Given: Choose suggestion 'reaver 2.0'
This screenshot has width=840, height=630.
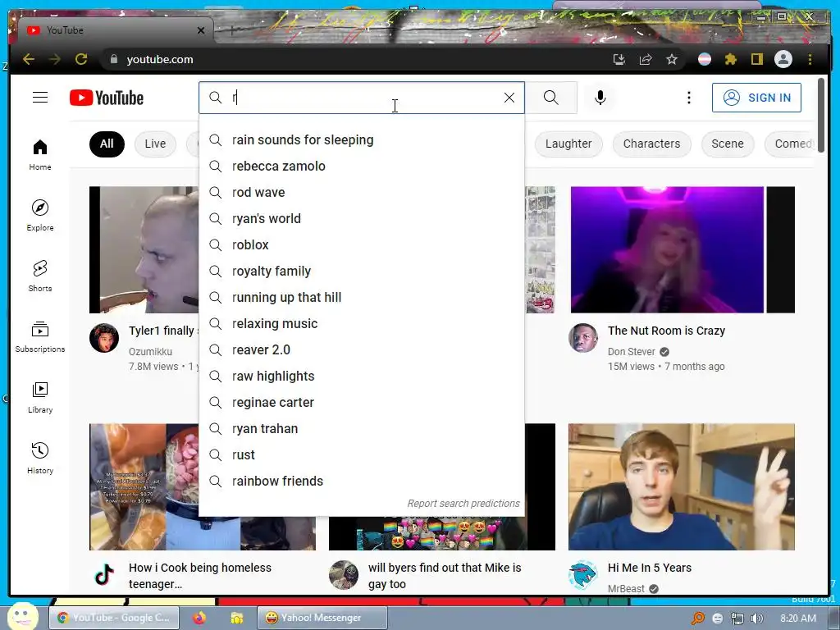Looking at the screenshot, I should (362, 349).
